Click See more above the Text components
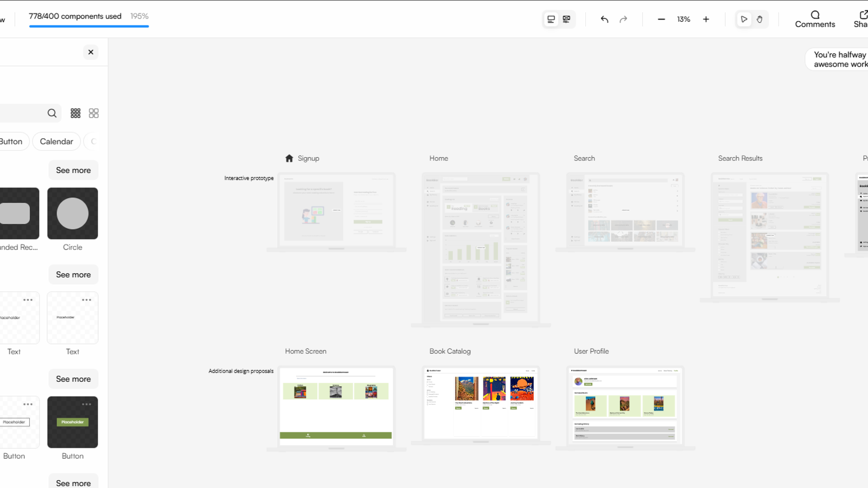The width and height of the screenshot is (868, 488). 73,274
